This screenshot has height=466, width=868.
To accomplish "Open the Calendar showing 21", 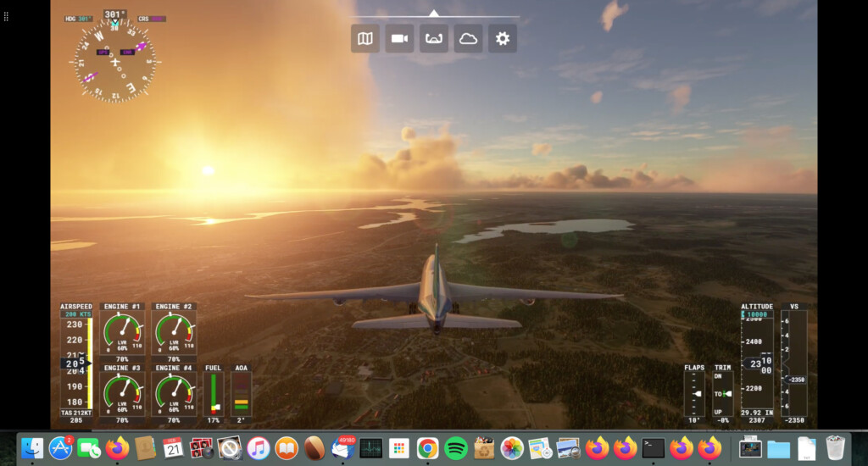I will (x=173, y=447).
